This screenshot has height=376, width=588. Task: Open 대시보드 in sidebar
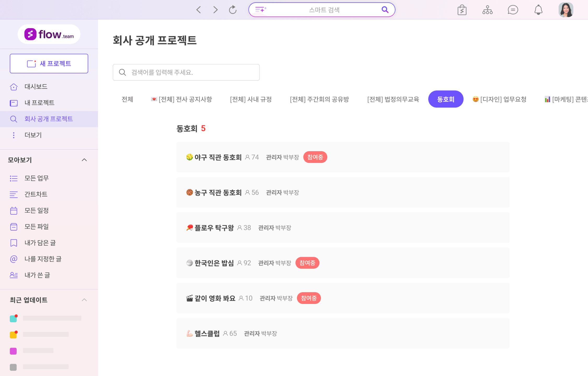pos(36,86)
